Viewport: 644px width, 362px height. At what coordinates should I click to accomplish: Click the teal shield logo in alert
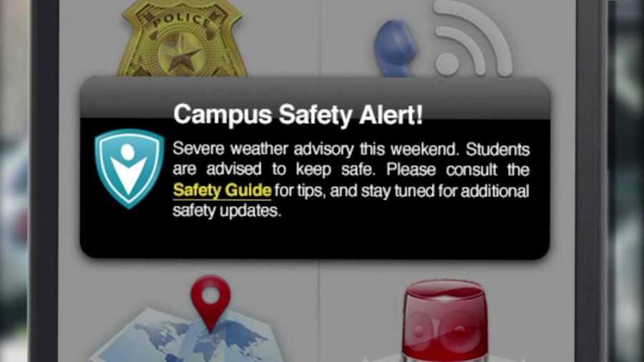130,169
